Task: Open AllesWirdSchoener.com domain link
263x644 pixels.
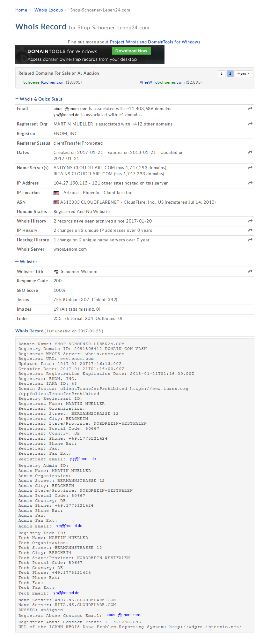Action: pyautogui.click(x=162, y=82)
